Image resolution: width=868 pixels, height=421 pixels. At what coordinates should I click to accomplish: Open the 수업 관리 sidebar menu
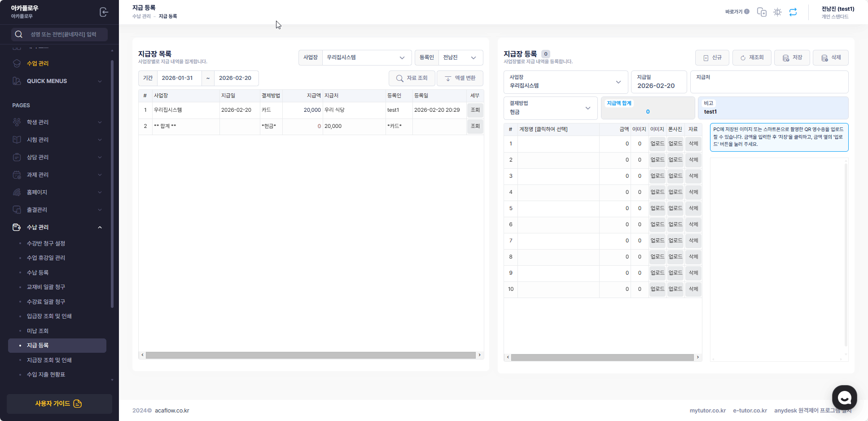pyautogui.click(x=38, y=63)
